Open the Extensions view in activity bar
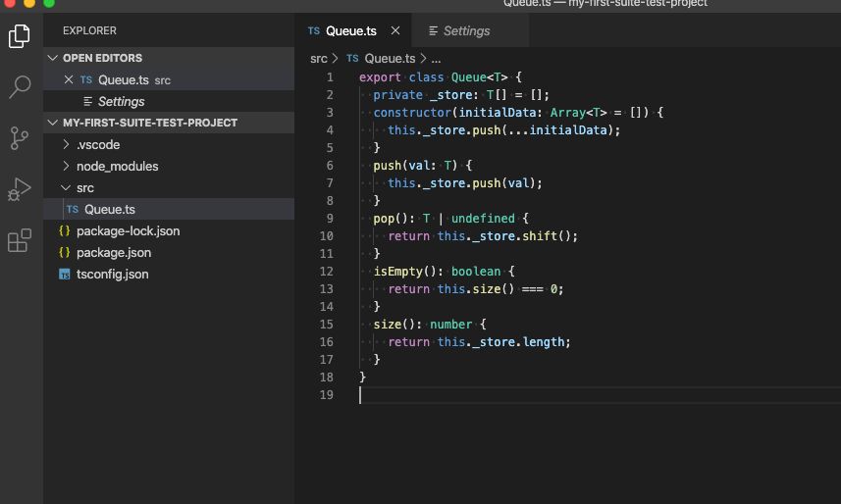841x504 pixels. click(x=20, y=240)
